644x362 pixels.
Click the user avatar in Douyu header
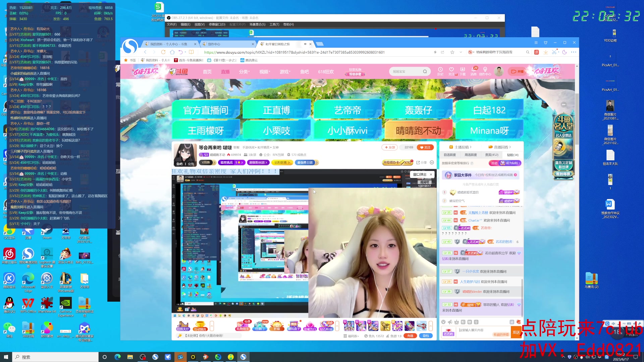499,71
